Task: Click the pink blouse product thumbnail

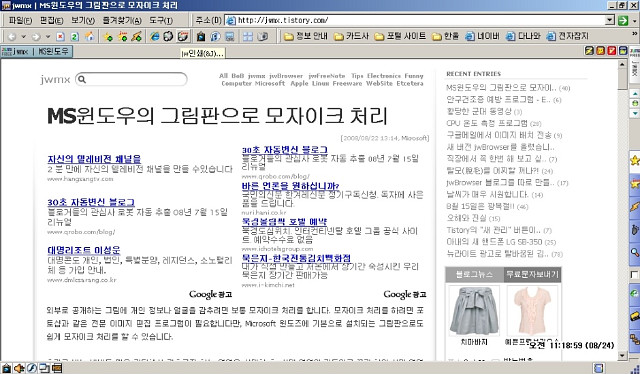Action: click(532, 311)
